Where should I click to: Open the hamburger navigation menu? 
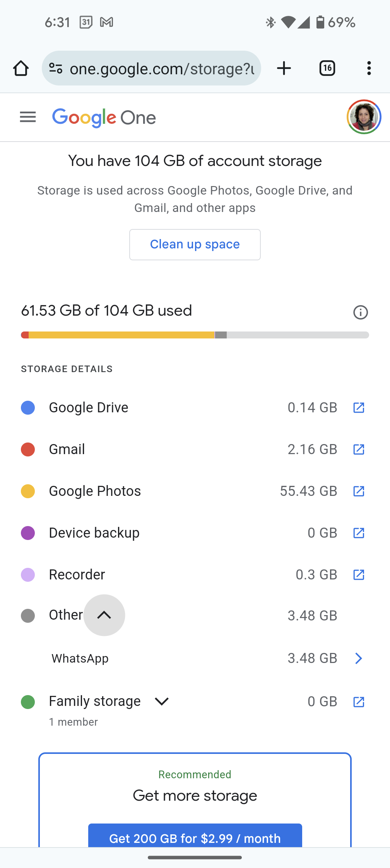(28, 117)
